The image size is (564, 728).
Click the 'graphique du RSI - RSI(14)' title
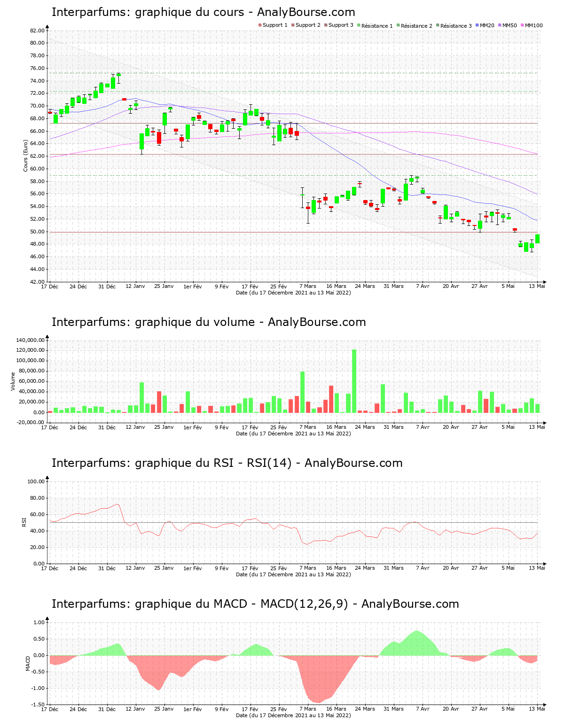click(x=227, y=463)
